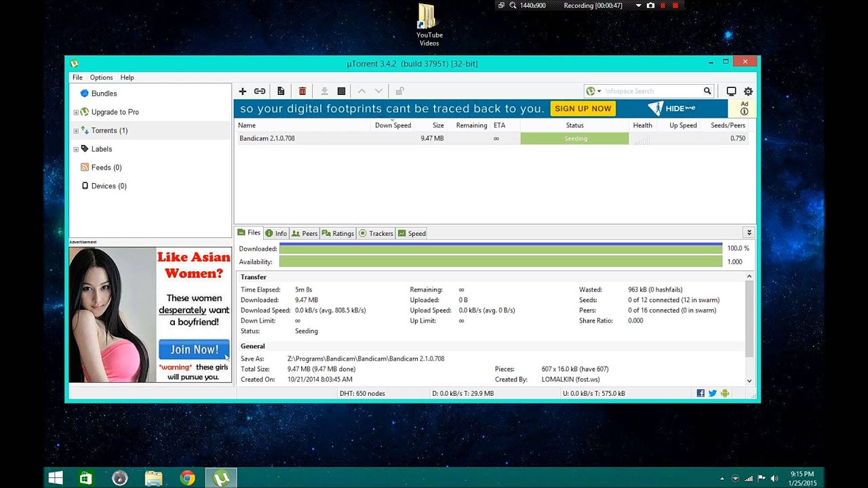Open File Explorer from the taskbar

(153, 478)
